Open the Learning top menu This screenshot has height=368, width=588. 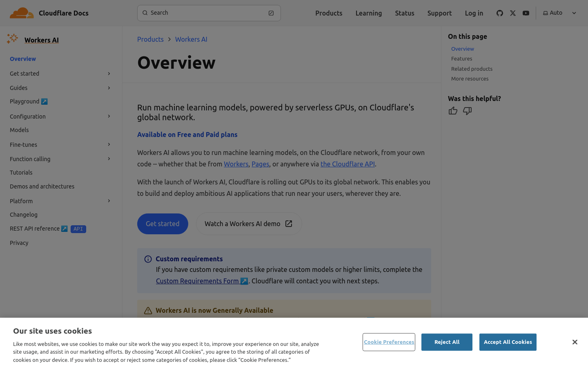[x=369, y=13]
